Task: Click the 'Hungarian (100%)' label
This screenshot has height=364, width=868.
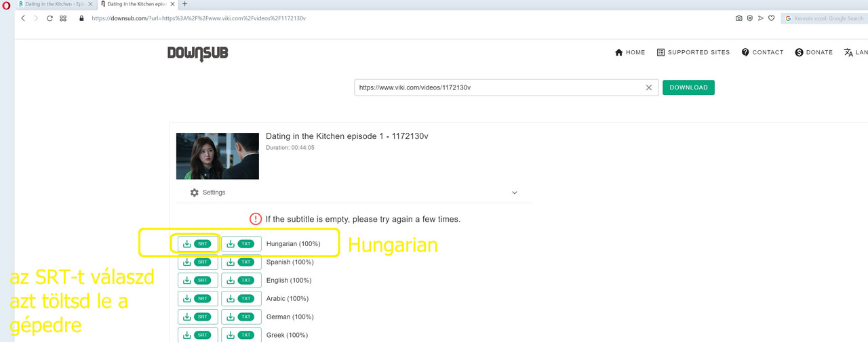Action: pos(294,244)
